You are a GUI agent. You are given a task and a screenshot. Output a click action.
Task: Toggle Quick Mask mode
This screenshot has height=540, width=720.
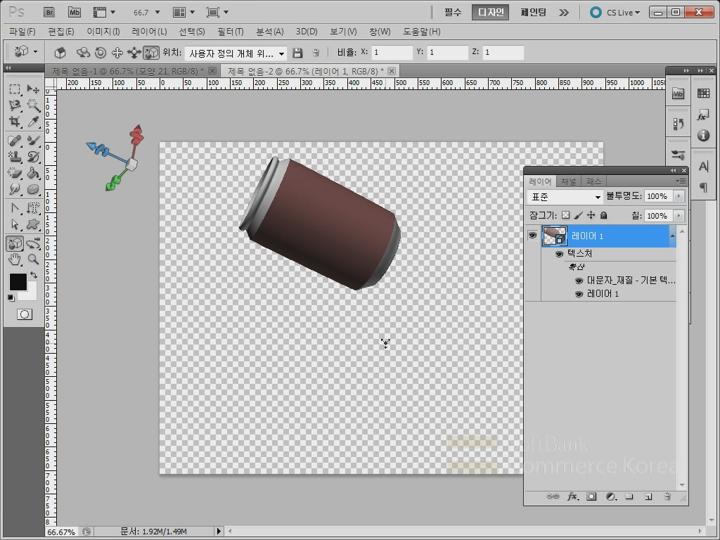pos(25,314)
